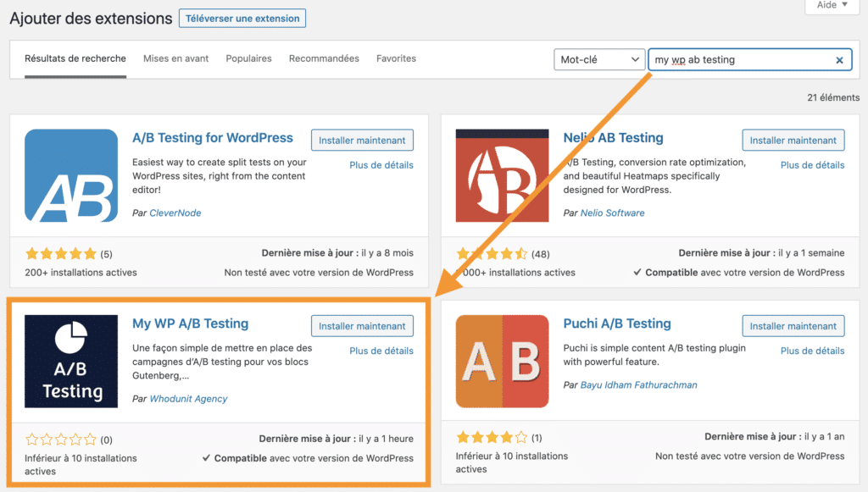Click the 'Ajouter des extensions' page heading
This screenshot has width=868, height=492.
point(91,19)
